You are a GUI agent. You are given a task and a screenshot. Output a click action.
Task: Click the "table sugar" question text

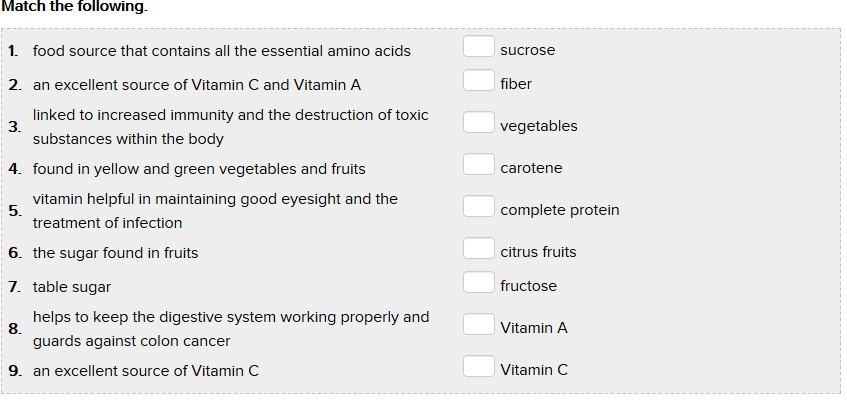(72, 287)
